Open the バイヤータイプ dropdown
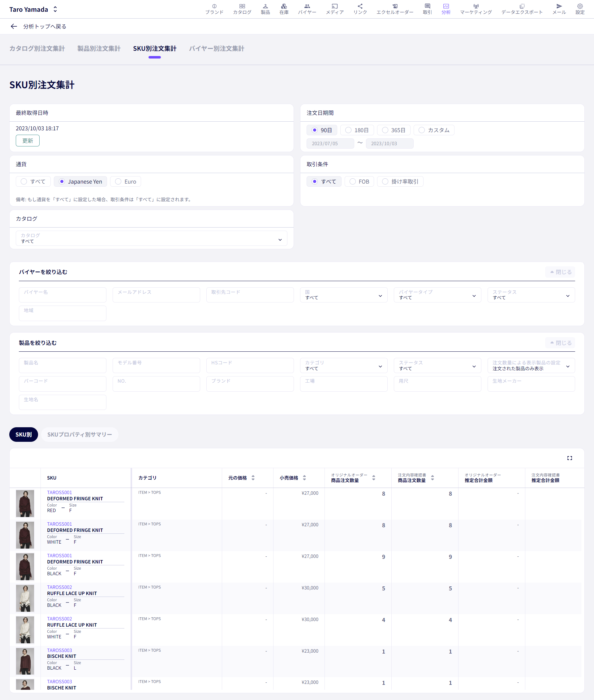The height and width of the screenshot is (700, 594). click(437, 295)
